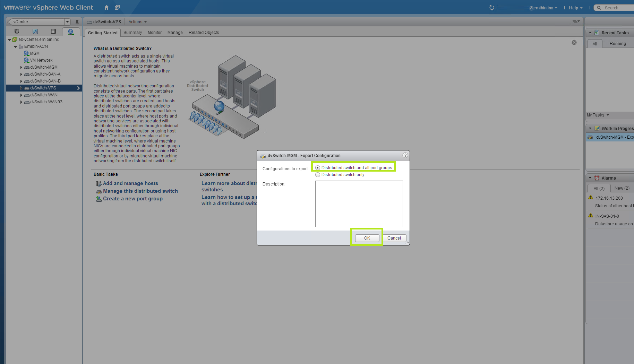Viewport: 634px width, 364px height.
Task: Show New (2) alarms tab
Action: click(x=622, y=188)
